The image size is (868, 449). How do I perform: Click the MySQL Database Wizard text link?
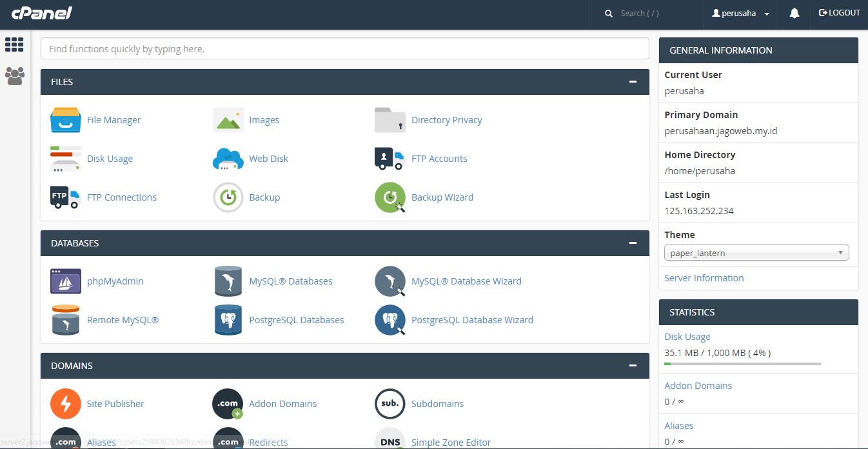coord(466,281)
